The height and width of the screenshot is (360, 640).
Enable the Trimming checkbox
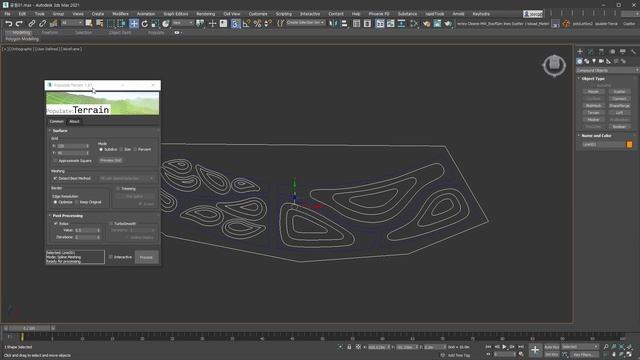[118, 189]
